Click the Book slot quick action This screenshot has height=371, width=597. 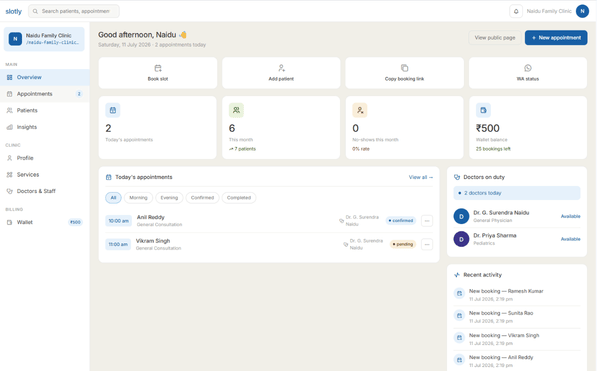point(158,73)
